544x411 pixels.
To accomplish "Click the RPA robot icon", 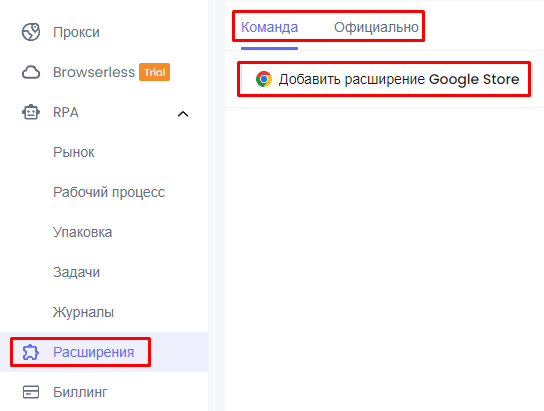I will point(31,112).
